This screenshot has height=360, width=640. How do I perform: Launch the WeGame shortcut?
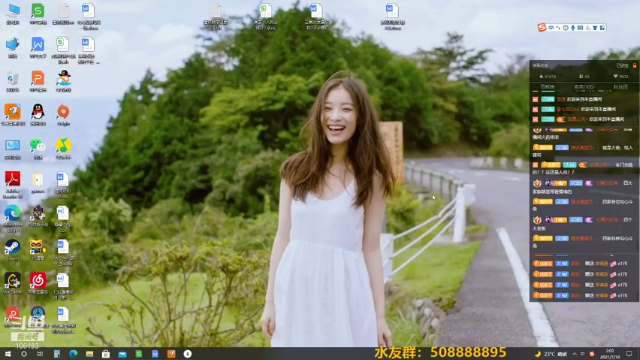click(13, 283)
